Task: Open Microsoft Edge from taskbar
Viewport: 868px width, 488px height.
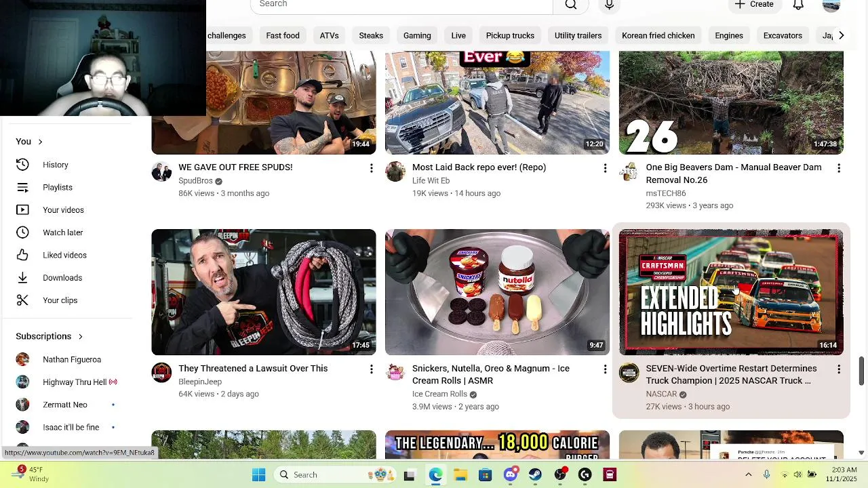Action: [x=435, y=474]
